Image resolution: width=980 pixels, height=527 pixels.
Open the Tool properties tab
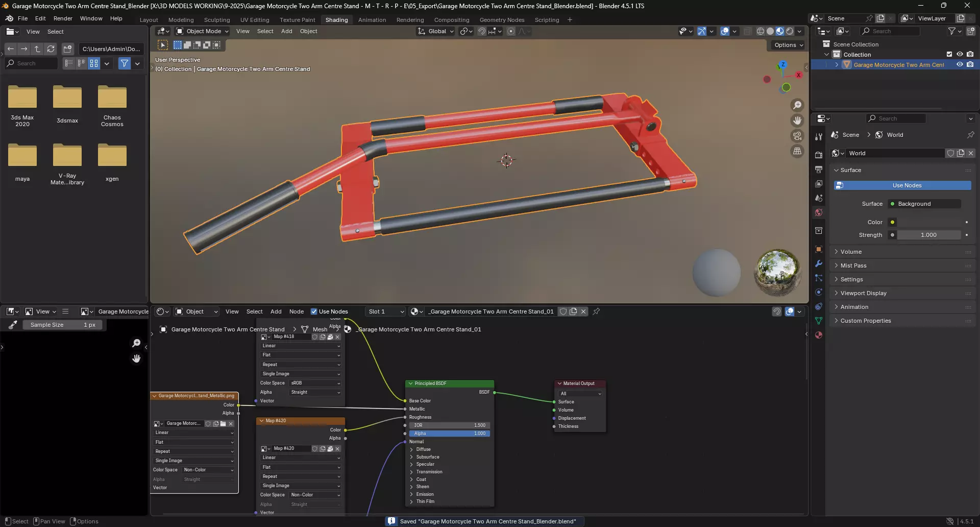point(819,137)
